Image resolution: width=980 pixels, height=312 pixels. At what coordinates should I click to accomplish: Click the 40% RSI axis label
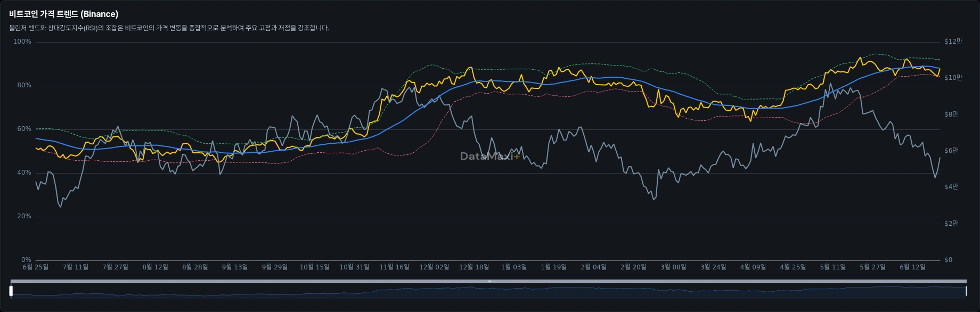click(x=24, y=173)
